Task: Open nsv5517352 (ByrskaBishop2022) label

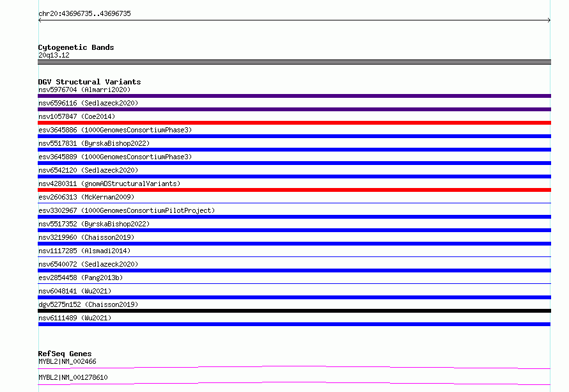Action: tap(94, 224)
